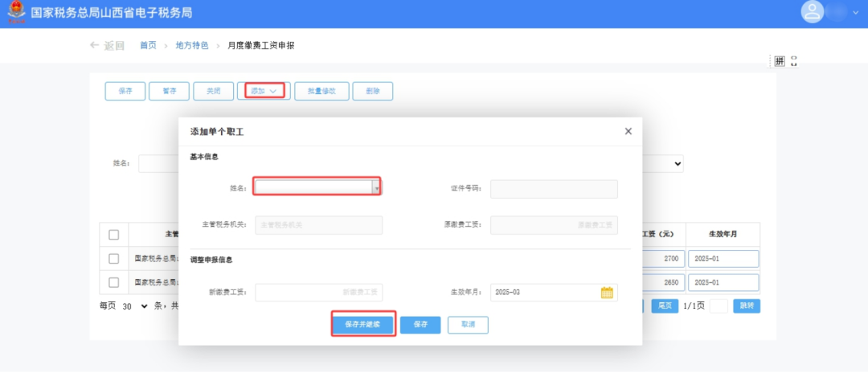Click the 2650 salary cell

click(664, 282)
